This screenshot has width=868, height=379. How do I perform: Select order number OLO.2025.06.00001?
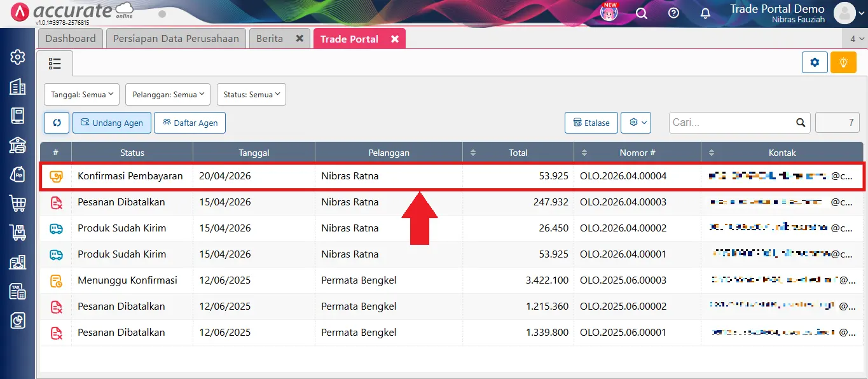click(x=623, y=333)
